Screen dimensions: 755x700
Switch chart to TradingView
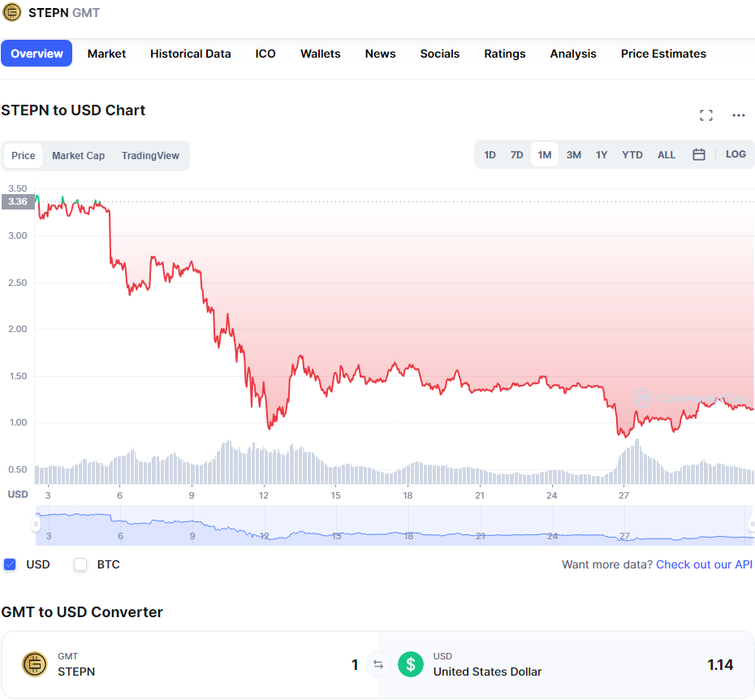(150, 156)
